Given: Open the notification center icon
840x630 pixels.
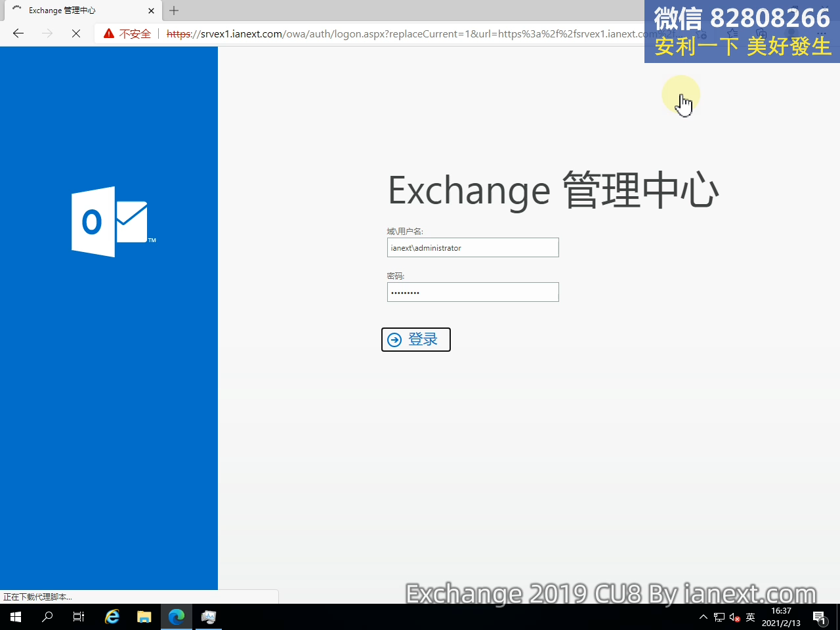Looking at the screenshot, I should click(x=819, y=617).
